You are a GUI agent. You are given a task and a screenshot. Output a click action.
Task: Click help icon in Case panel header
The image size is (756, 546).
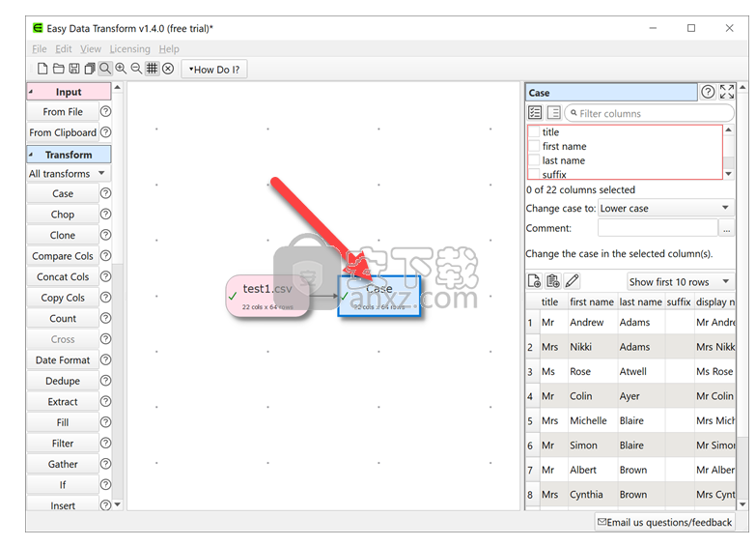[x=708, y=92]
